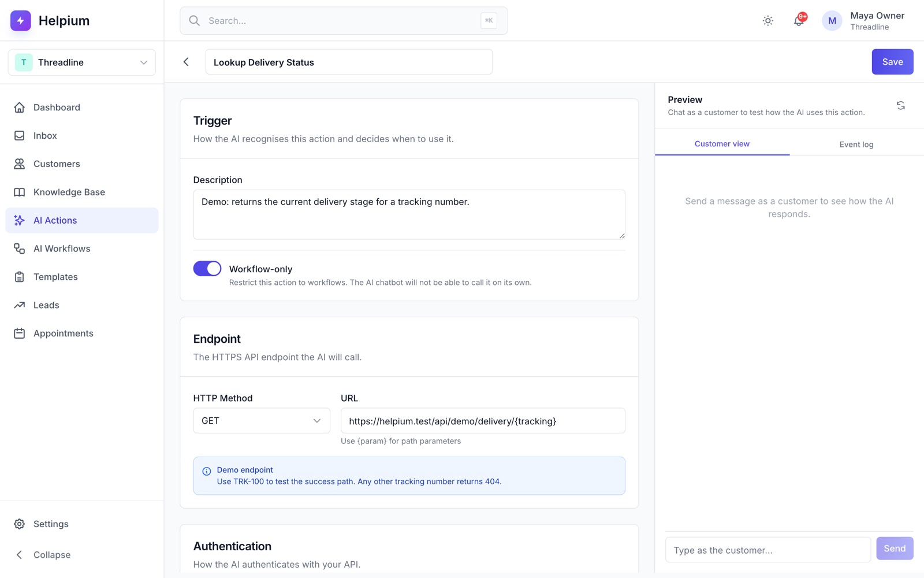Click the Demo endpoint info icon

[x=207, y=472]
